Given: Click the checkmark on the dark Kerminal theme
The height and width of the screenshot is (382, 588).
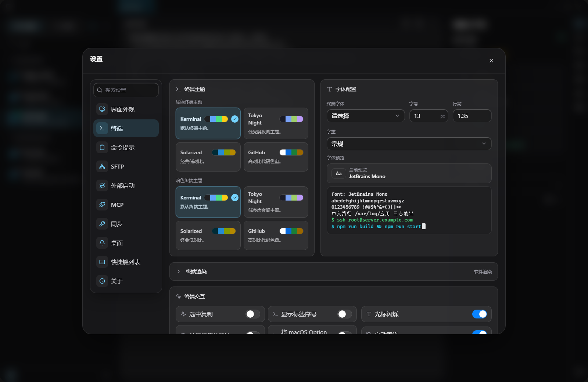Looking at the screenshot, I should click(235, 198).
